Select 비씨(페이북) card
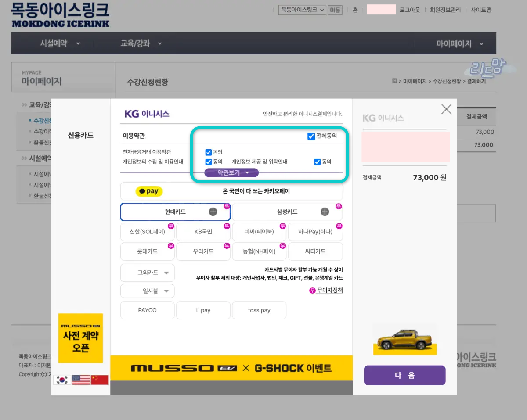This screenshot has width=527, height=420. coord(259,232)
